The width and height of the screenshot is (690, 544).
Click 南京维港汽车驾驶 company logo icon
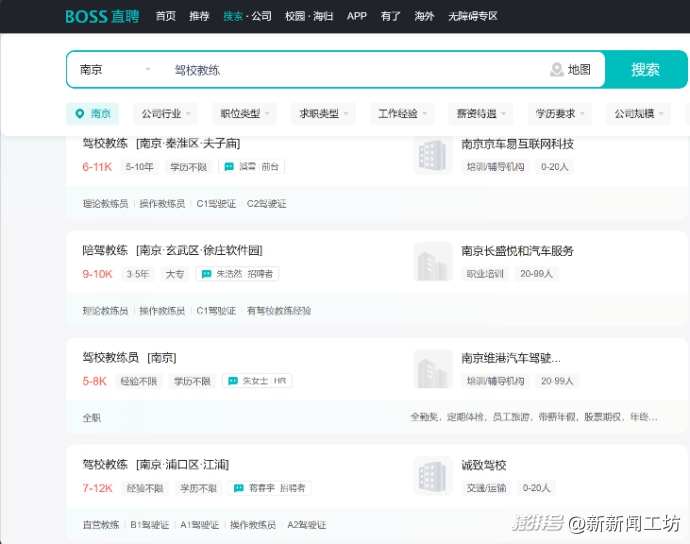click(x=432, y=369)
